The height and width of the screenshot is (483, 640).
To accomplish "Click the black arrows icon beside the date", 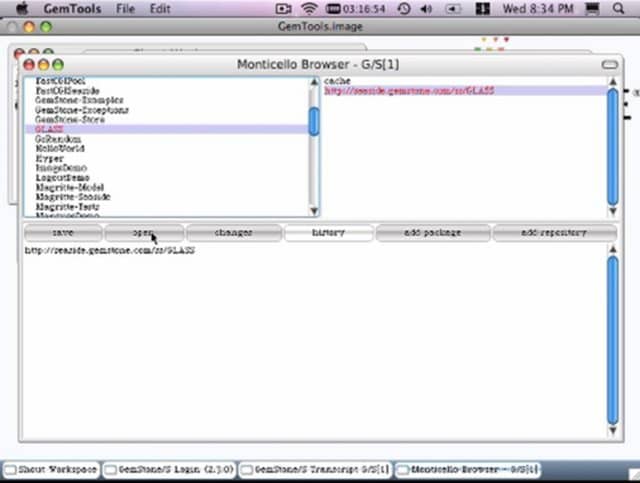I will coord(482,9).
